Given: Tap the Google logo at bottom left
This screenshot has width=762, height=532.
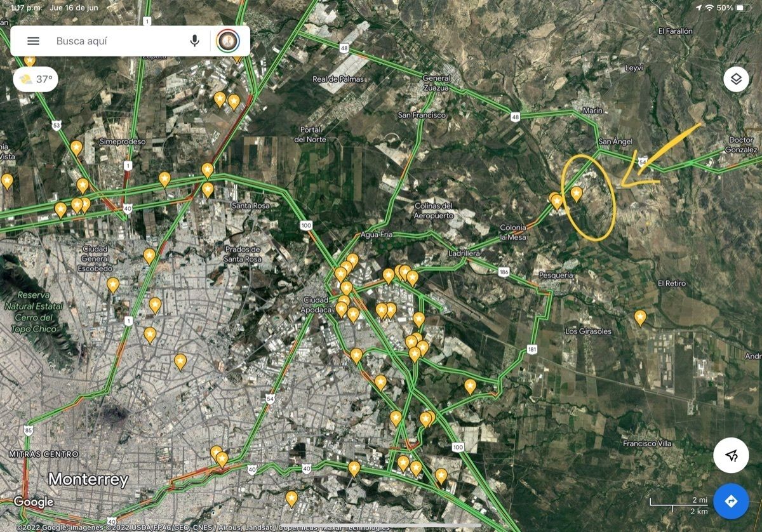Looking at the screenshot, I should coord(33,502).
